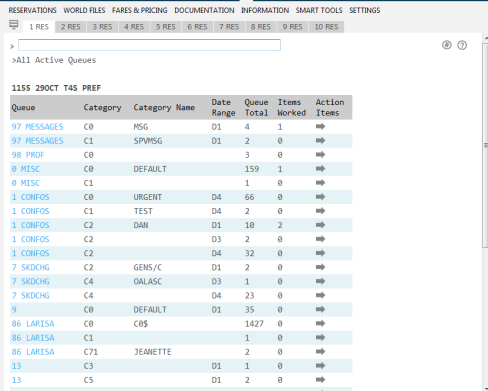The image size is (488, 391).
Task: Open action arrow for 7 SKDCHG OALASC row
Action: coord(320,281)
